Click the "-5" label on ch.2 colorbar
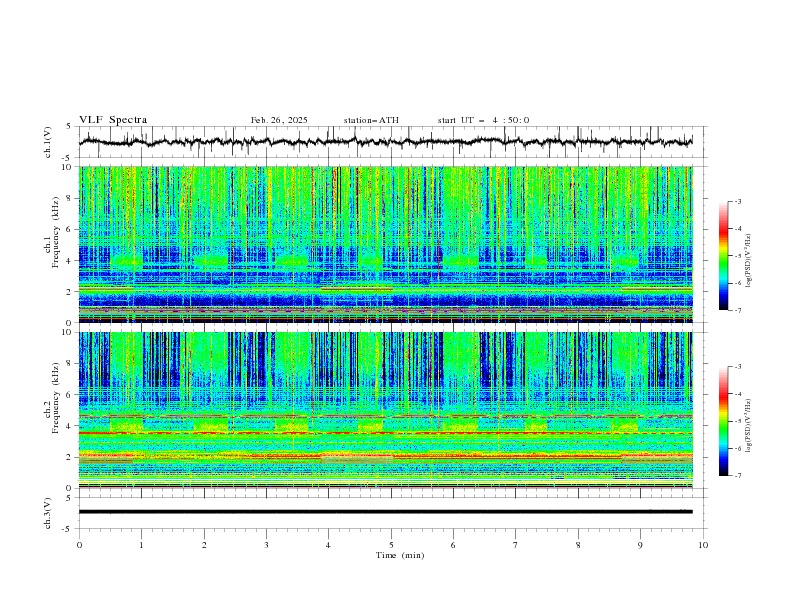Image resolution: width=792 pixels, height=612 pixels. click(738, 421)
